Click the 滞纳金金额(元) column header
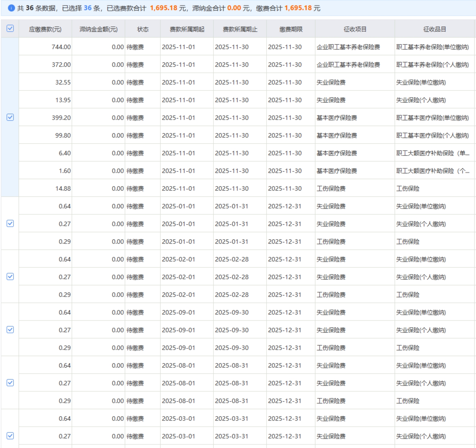Viewport: 476px width, 448px height. 99,29
